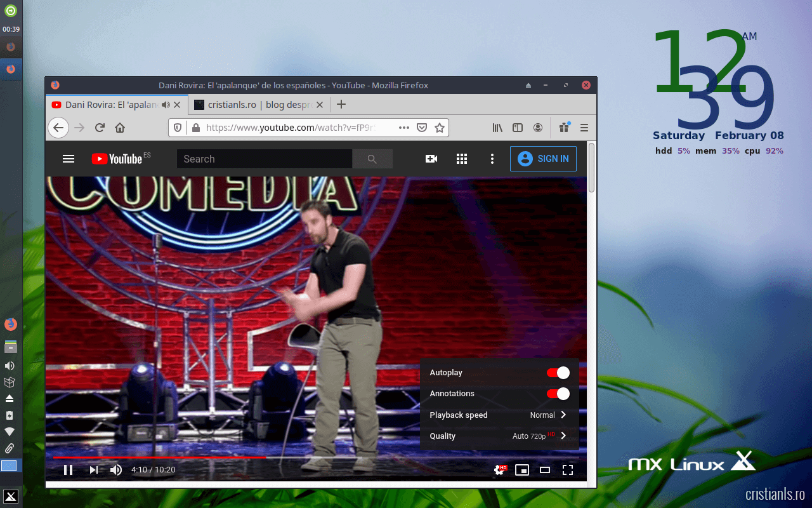Disable the Annotations toggle
The image size is (812, 508).
(x=558, y=394)
